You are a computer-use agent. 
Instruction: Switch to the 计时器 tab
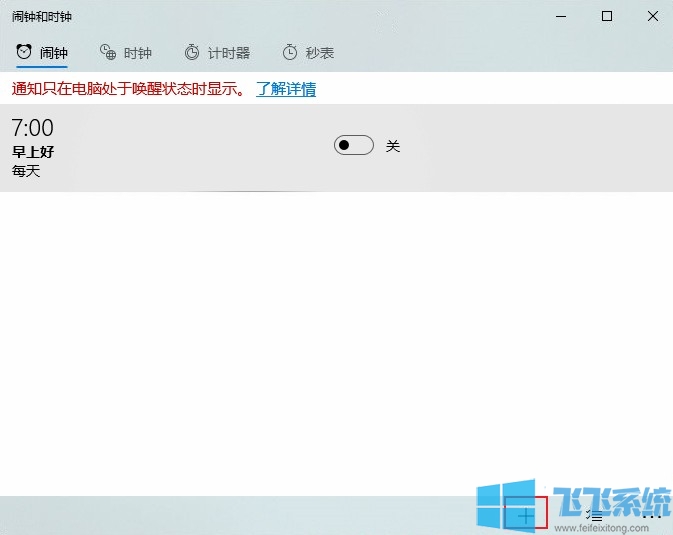point(228,53)
